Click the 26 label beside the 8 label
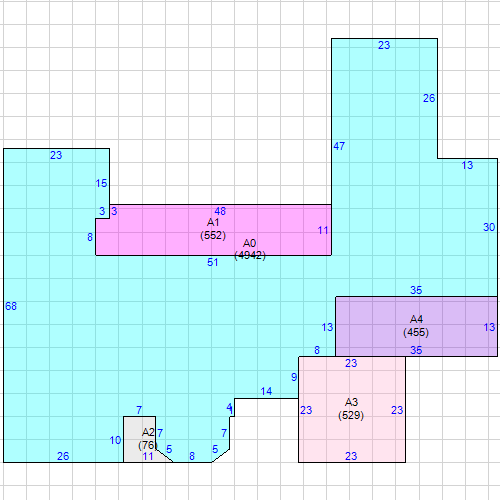Viewport: 500px width, 500px height. 63,456
